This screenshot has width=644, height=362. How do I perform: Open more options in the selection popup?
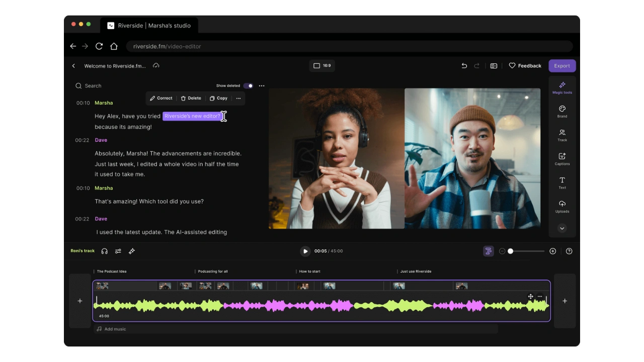click(x=238, y=99)
